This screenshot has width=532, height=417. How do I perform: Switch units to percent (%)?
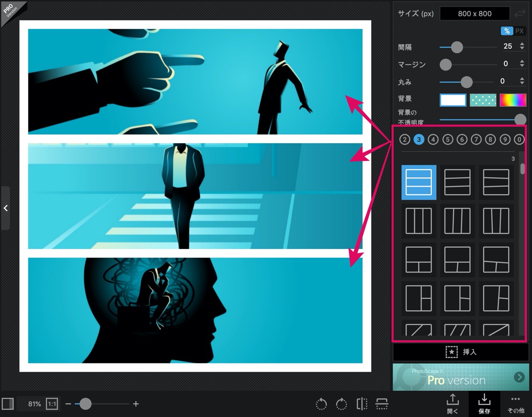[x=507, y=31]
